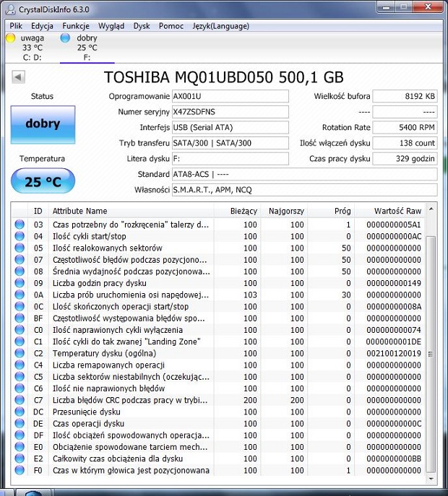Click the power-on count value 138 count
Screen dimensions: 448x496
tap(405, 143)
